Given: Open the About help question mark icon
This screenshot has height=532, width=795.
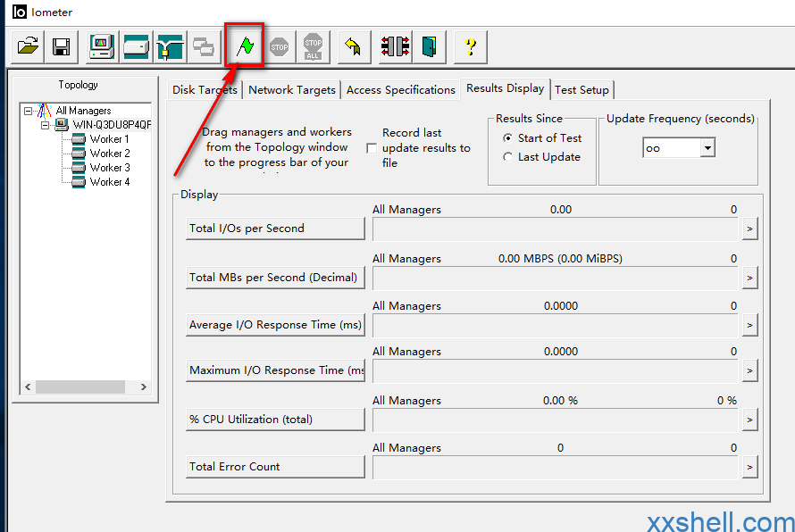Looking at the screenshot, I should click(x=470, y=46).
